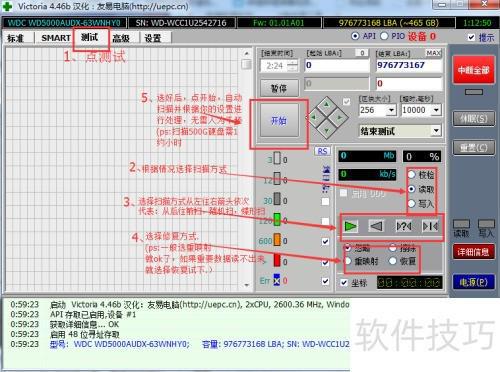Switch to the SMART tab
This screenshot has height=372, width=500.
(x=55, y=38)
